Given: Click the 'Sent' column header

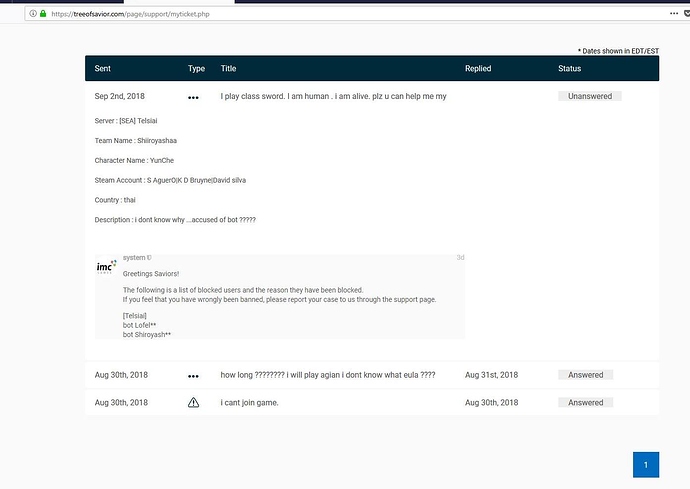Looking at the screenshot, I should (x=103, y=68).
